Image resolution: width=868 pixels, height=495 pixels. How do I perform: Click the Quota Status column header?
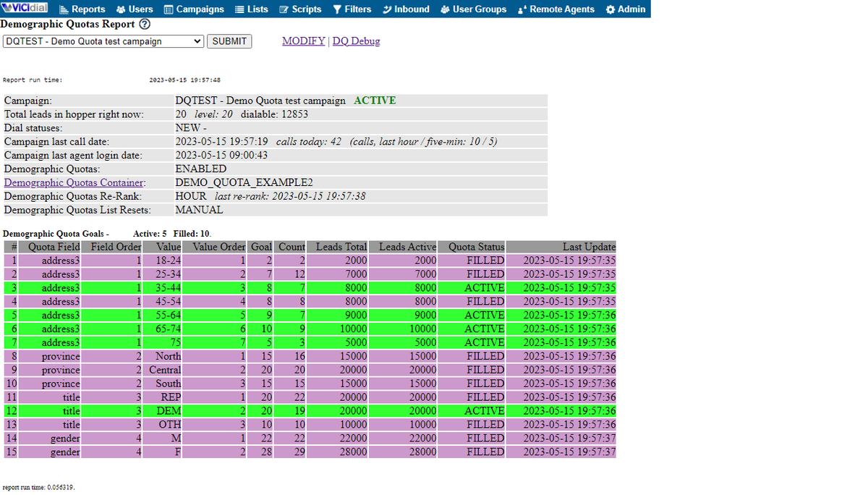click(472, 247)
